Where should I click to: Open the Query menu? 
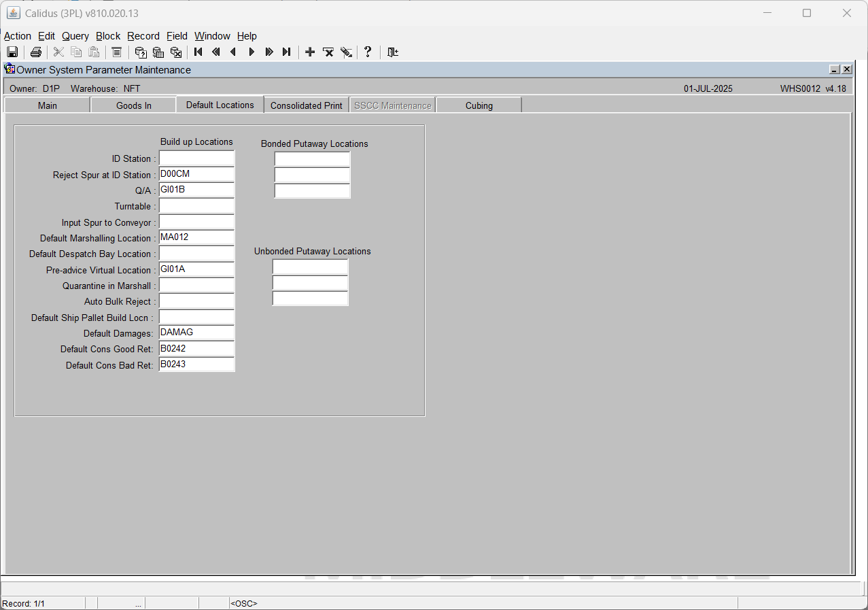click(x=75, y=36)
